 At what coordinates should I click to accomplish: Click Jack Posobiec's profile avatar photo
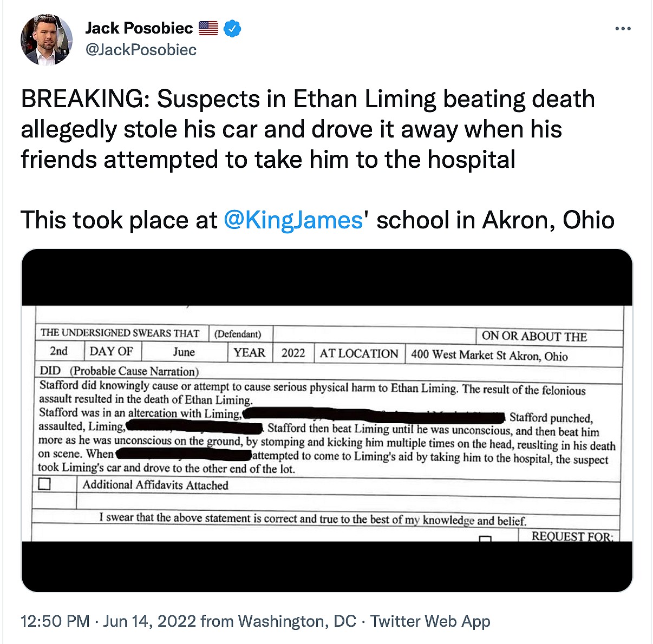click(x=46, y=40)
